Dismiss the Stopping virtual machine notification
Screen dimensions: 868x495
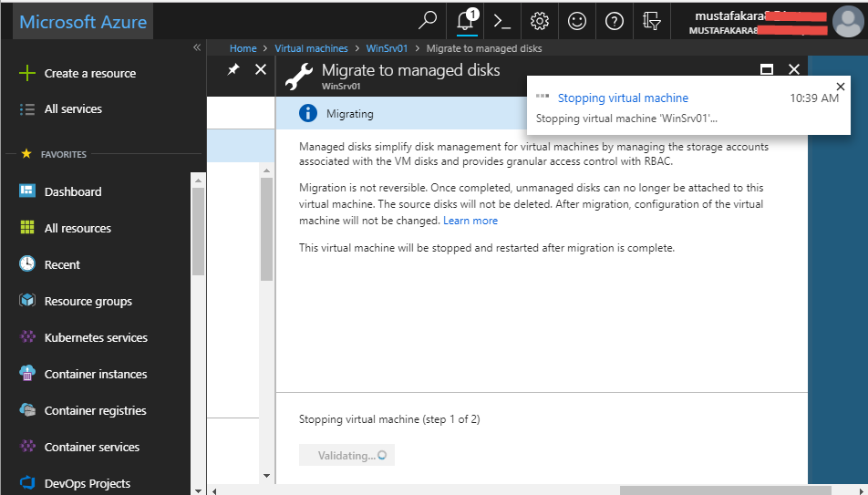coord(841,87)
